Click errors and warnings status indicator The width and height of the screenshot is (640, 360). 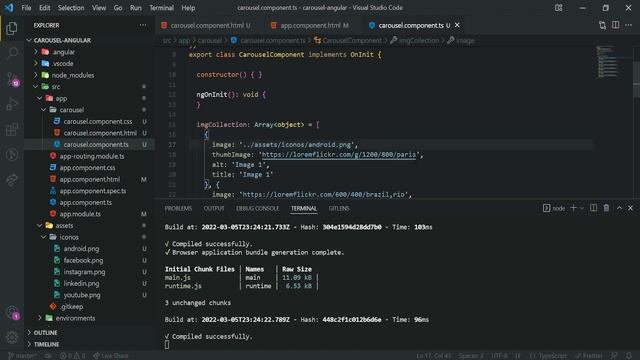click(x=72, y=356)
